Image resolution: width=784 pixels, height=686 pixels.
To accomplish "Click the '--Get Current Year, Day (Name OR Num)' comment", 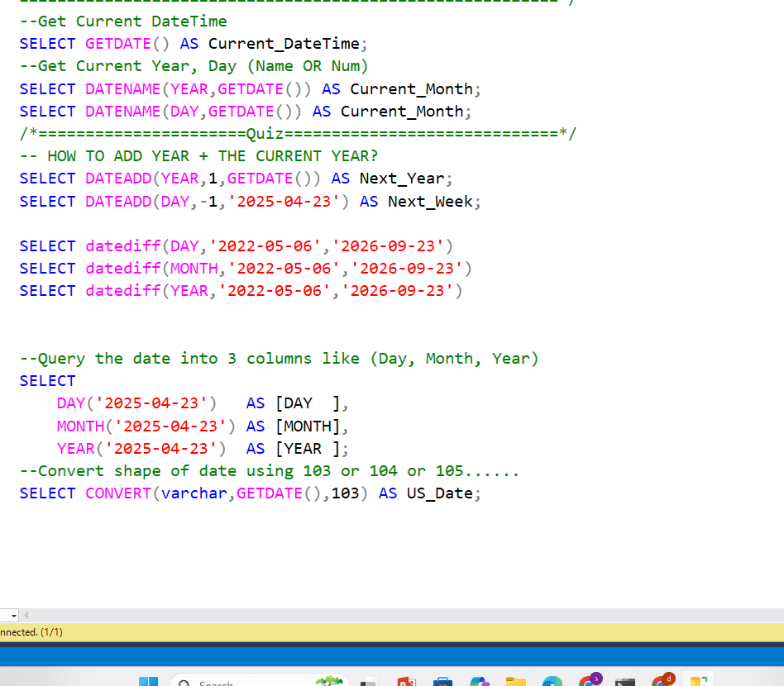I will [194, 66].
